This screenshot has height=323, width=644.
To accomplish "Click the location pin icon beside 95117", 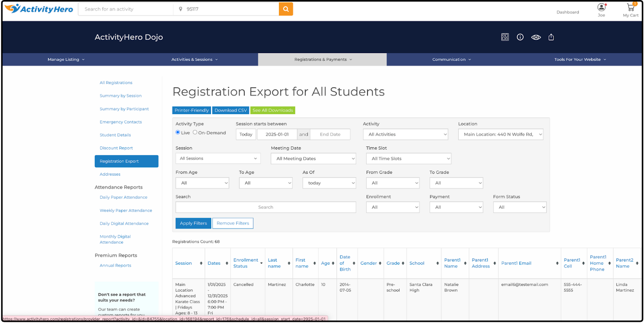I will tap(181, 9).
